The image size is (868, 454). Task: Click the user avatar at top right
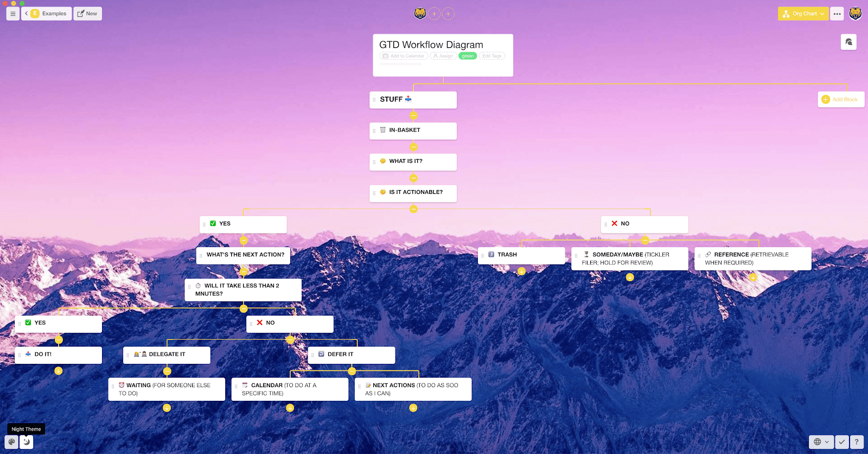[856, 14]
